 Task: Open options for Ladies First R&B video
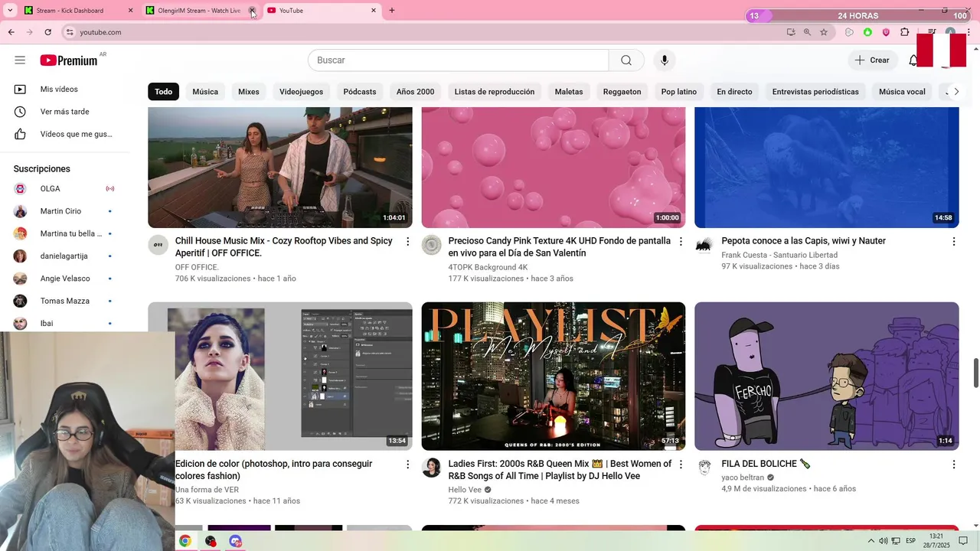(x=681, y=465)
